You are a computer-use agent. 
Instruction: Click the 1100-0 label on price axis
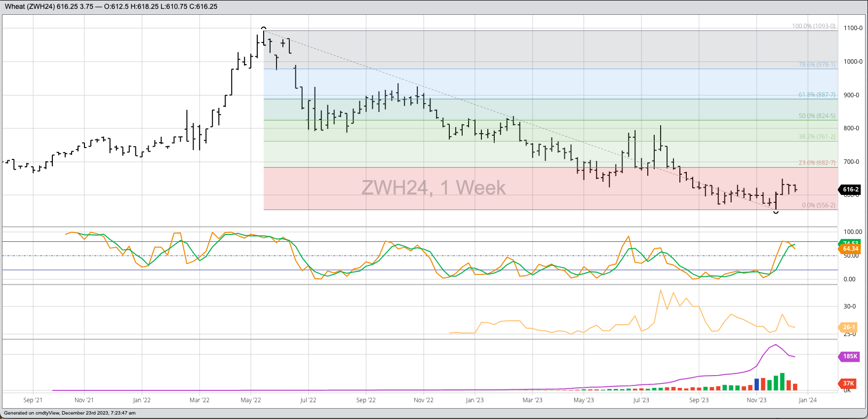click(x=853, y=28)
